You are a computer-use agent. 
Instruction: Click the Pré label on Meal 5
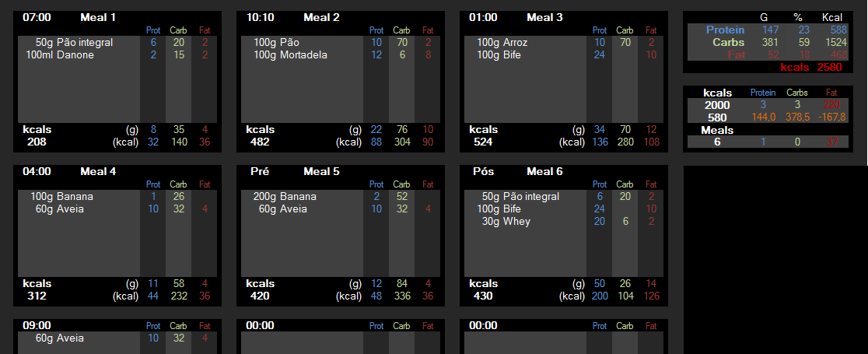(x=261, y=172)
